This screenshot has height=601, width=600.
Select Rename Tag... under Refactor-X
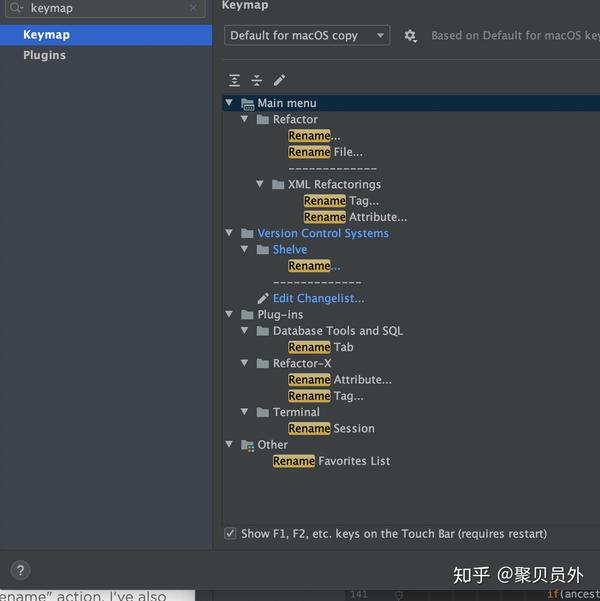pyautogui.click(x=325, y=396)
